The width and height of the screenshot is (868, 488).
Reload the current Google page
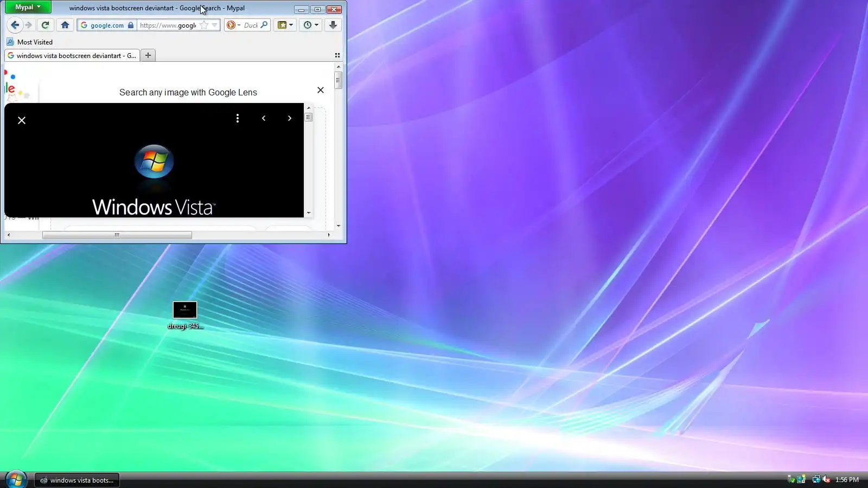[x=46, y=25]
